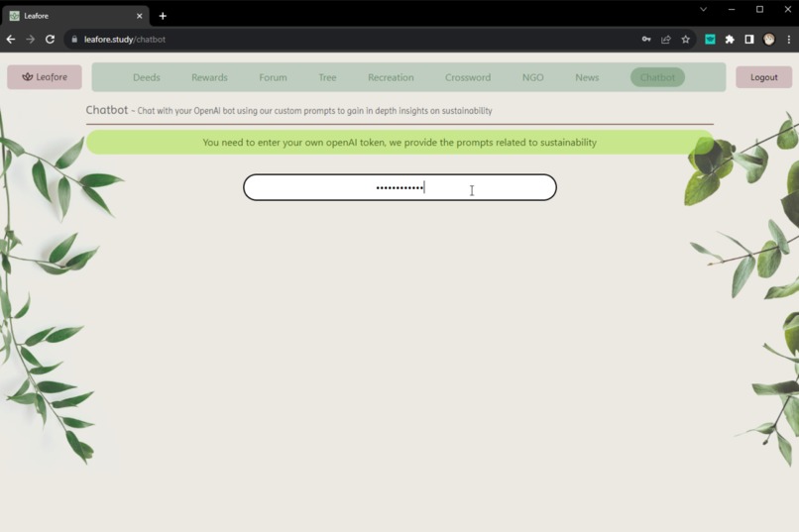Go to the Forum page
799x532 pixels.
pyautogui.click(x=273, y=77)
